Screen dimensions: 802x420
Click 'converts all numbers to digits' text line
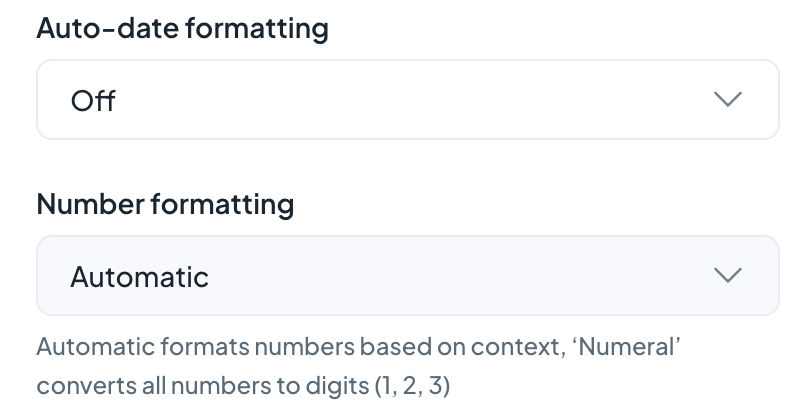point(203,385)
